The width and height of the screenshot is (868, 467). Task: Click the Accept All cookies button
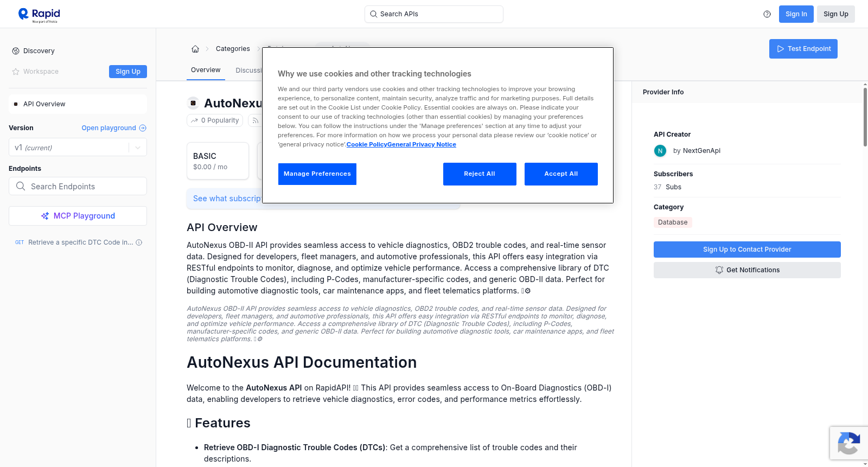pos(561,174)
